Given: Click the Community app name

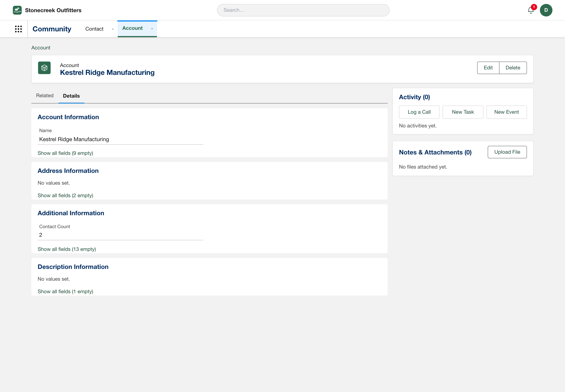Looking at the screenshot, I should click(52, 29).
